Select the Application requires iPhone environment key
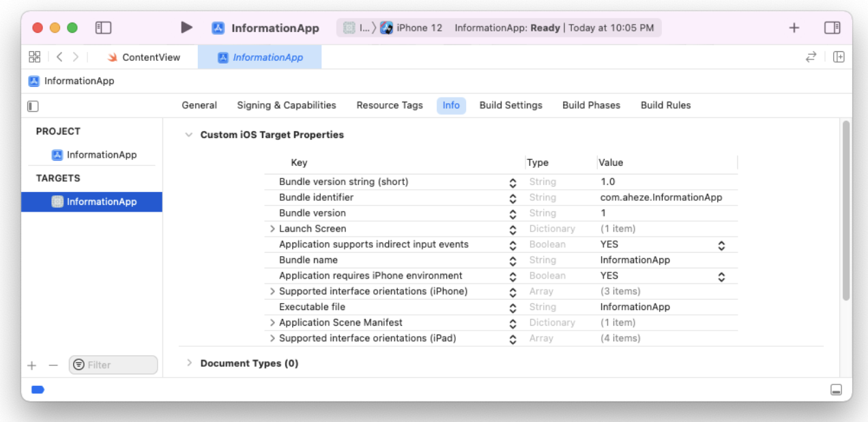The image size is (868, 422). [371, 276]
